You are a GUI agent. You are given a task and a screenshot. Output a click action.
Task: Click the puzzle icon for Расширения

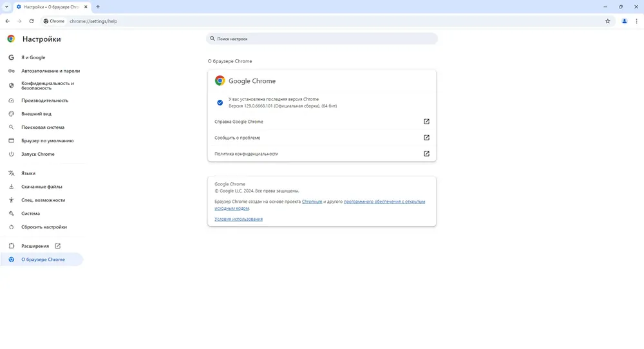point(11,246)
